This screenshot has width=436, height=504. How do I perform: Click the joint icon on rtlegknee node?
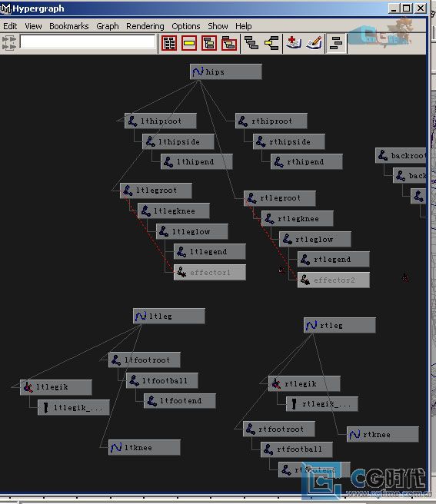click(269, 218)
